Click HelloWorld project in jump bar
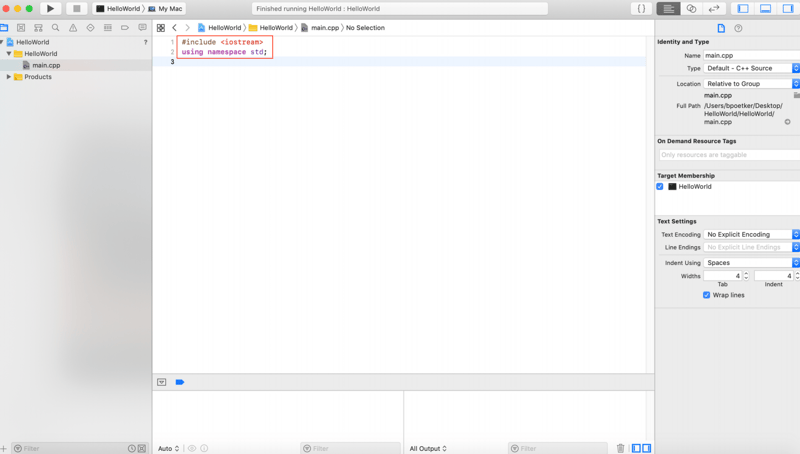 (219, 28)
